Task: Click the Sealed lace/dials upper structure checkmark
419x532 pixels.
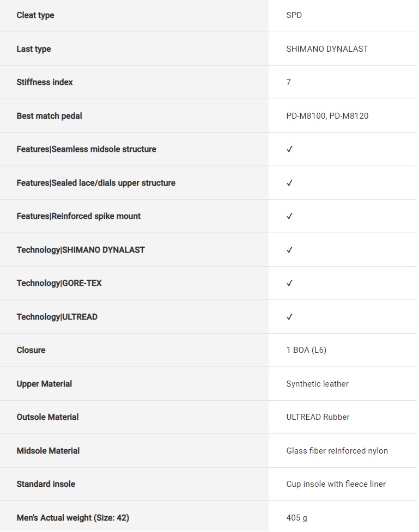Action: pos(290,183)
